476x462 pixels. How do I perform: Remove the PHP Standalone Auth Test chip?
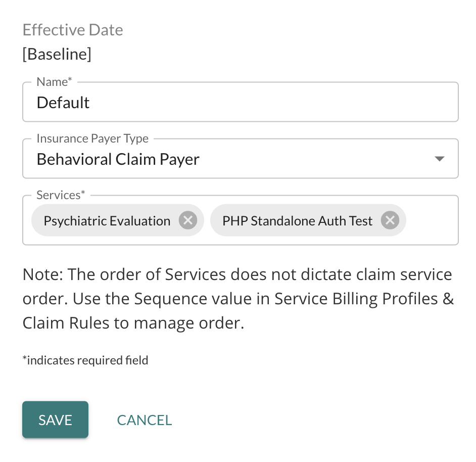coord(390,220)
